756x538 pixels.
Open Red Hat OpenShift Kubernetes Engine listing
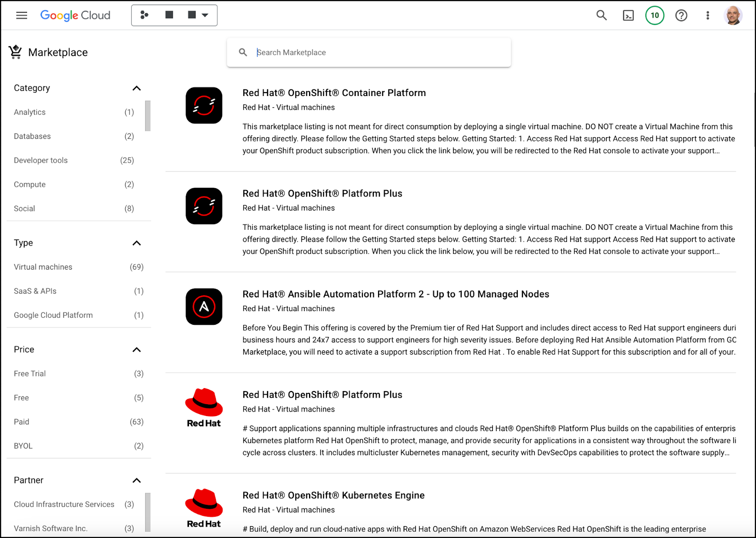click(334, 495)
